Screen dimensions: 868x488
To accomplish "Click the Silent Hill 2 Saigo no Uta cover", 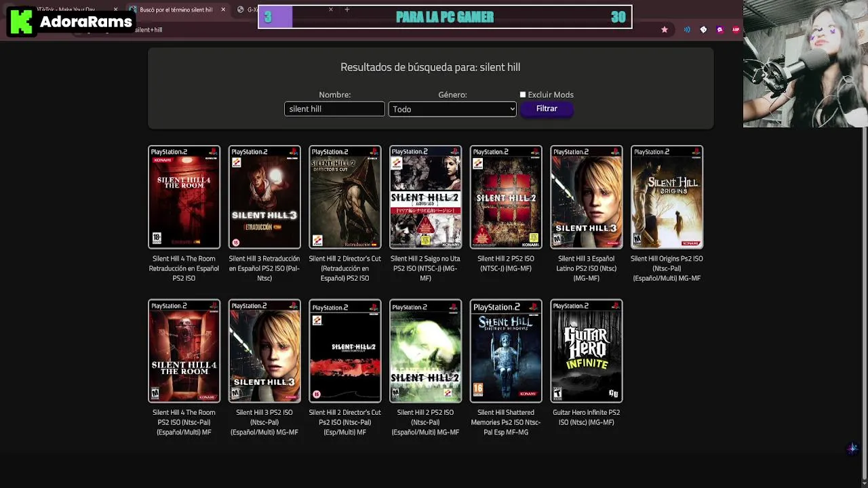I will (x=425, y=197).
